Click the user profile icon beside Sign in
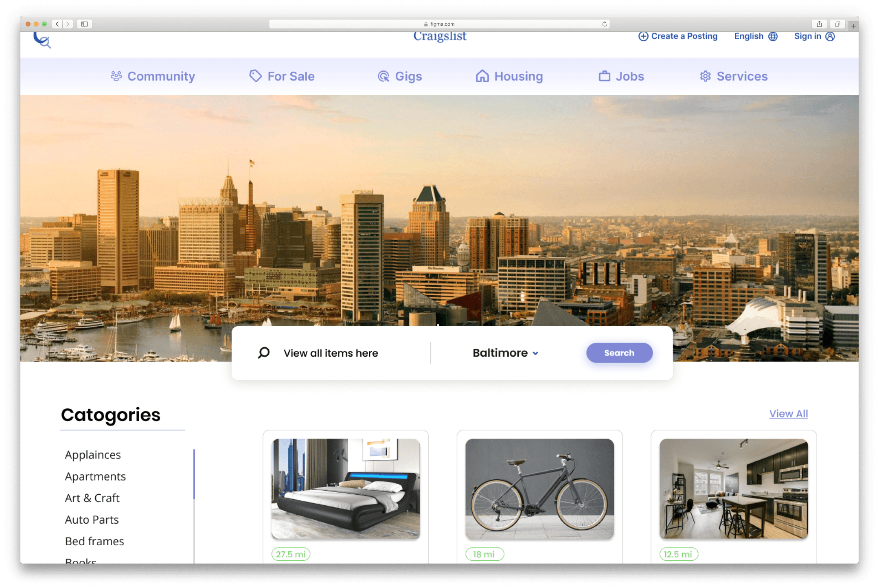This screenshot has height=588, width=879. tap(830, 36)
